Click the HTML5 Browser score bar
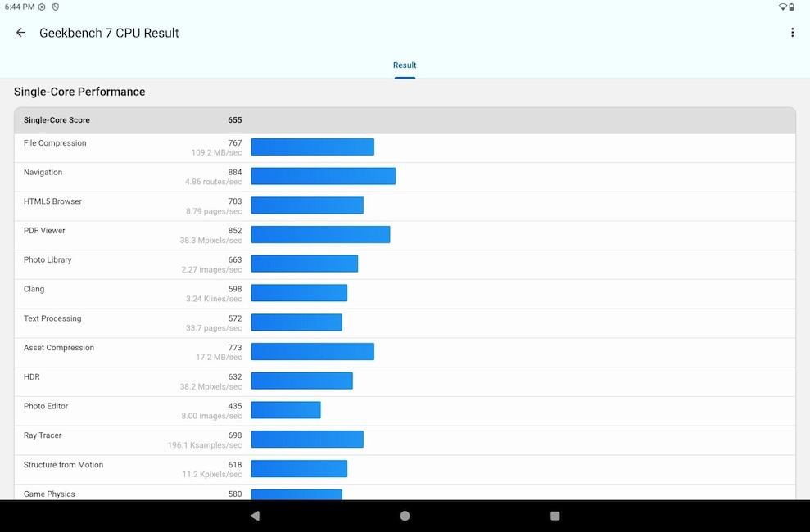The image size is (810, 532). tap(307, 205)
